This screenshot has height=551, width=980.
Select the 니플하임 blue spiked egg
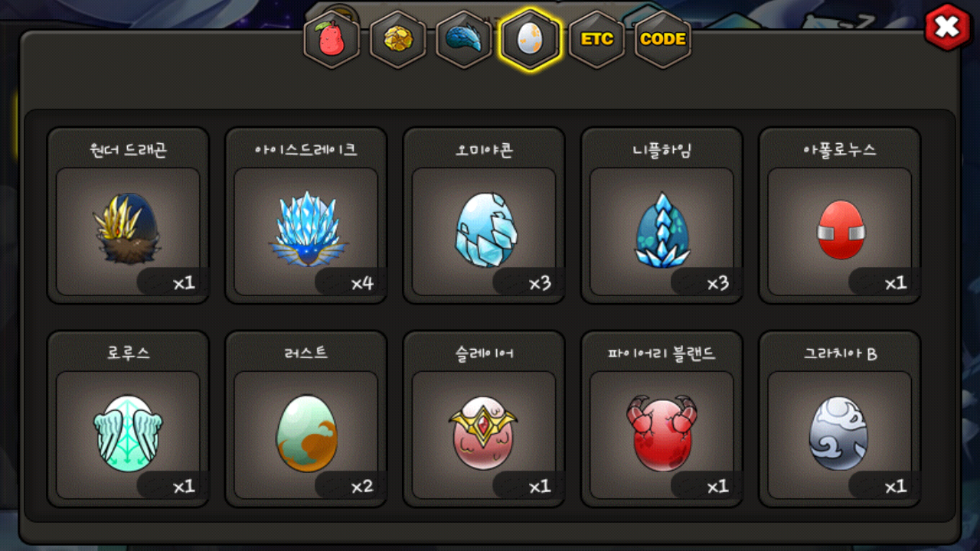coord(663,230)
